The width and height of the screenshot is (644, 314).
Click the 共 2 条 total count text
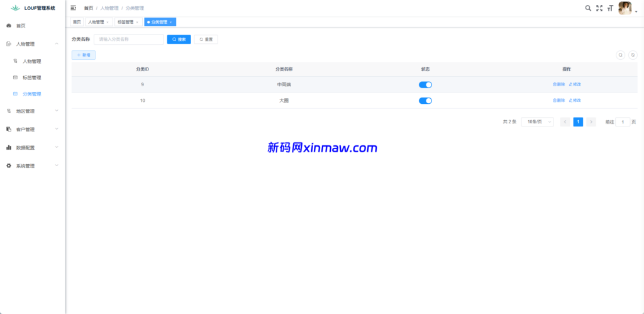(509, 122)
